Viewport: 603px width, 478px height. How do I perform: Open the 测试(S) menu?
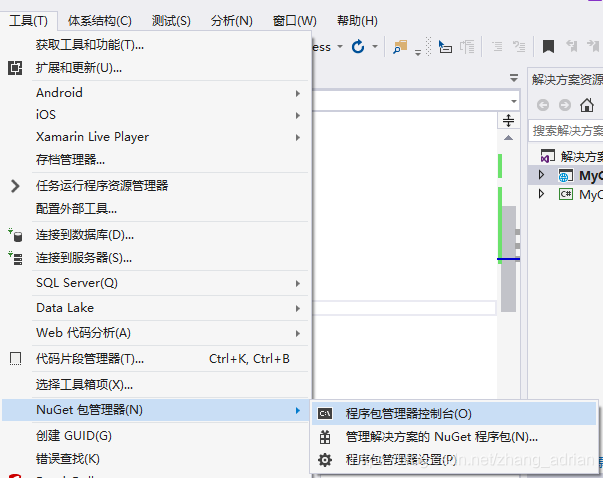[x=171, y=20]
